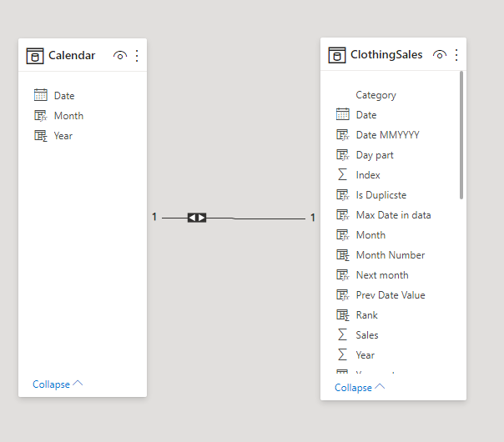The image size is (504, 442).
Task: Click the Date field calendar icon in Calendar
Action: (x=41, y=96)
